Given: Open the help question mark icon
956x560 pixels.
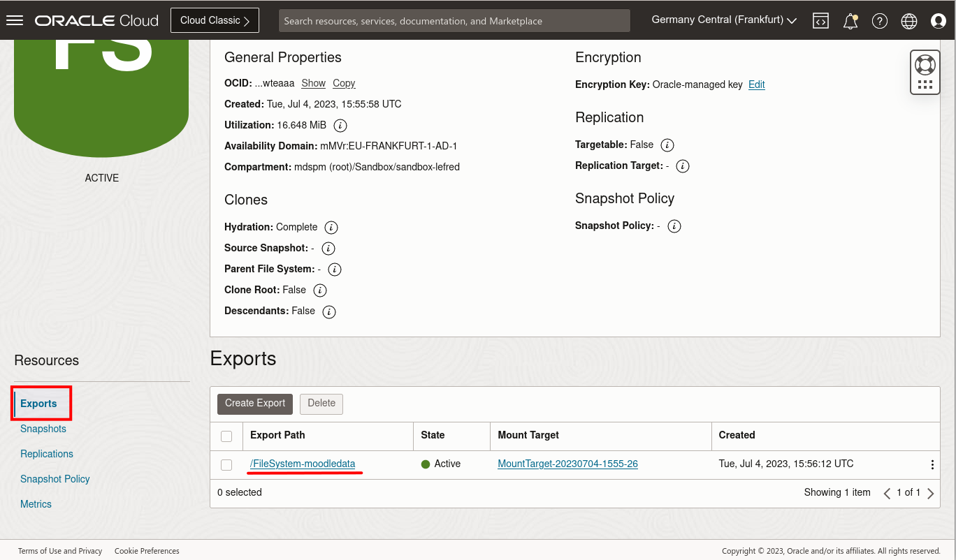Looking at the screenshot, I should pos(880,20).
